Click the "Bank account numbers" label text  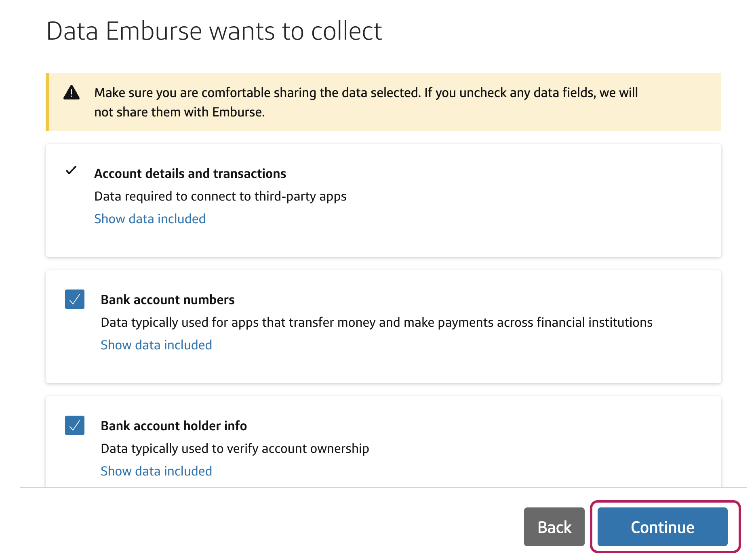(168, 300)
